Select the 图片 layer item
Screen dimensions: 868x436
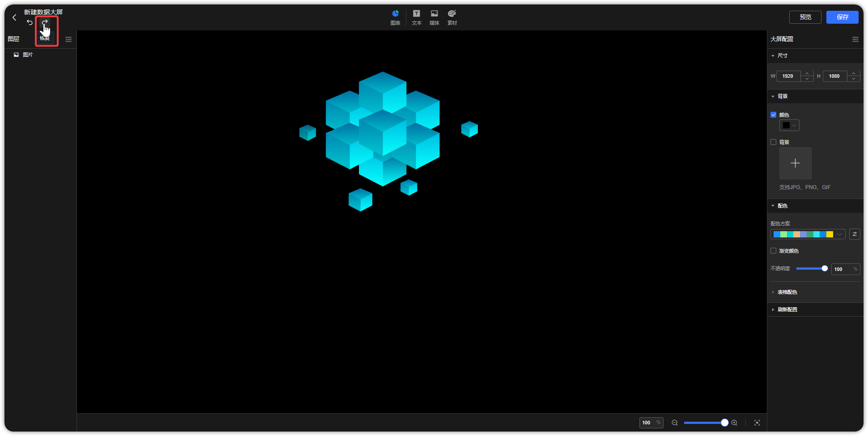click(28, 55)
